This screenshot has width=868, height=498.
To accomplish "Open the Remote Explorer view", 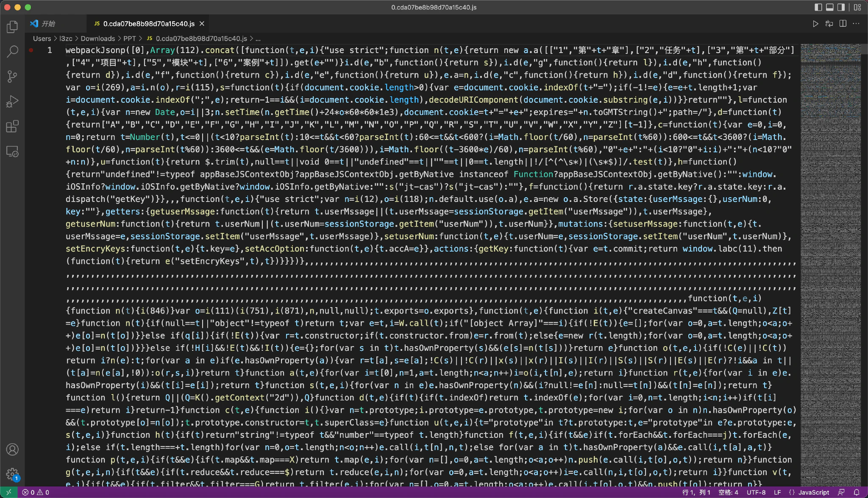I will pyautogui.click(x=12, y=151).
